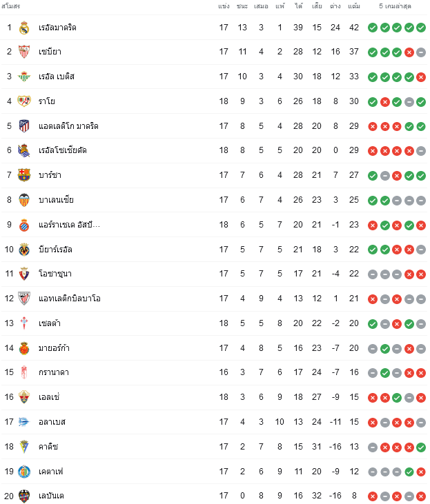Image resolution: width=430 pixels, height=504 pixels.
Task: Select the แต้ม points column header
Action: coord(353,6)
